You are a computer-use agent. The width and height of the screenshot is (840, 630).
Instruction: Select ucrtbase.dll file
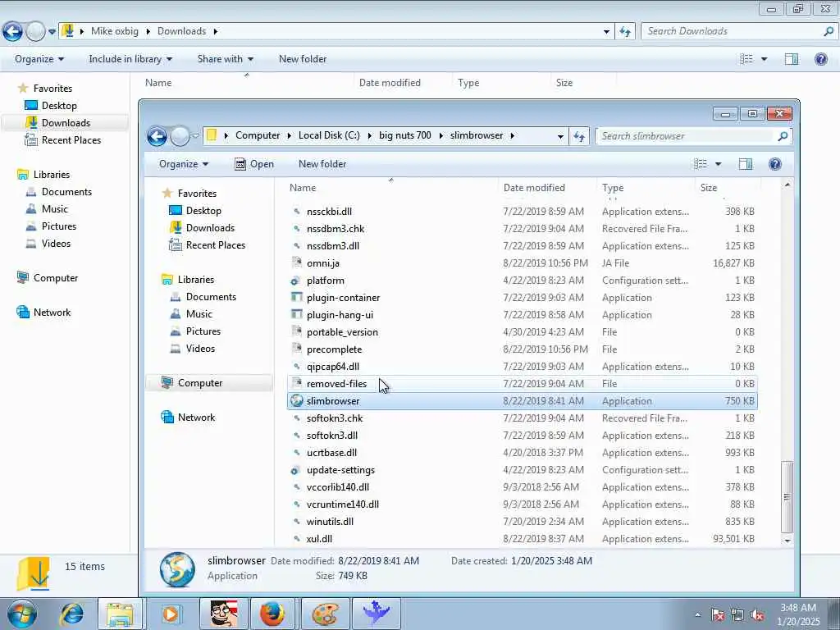pos(523,453)
